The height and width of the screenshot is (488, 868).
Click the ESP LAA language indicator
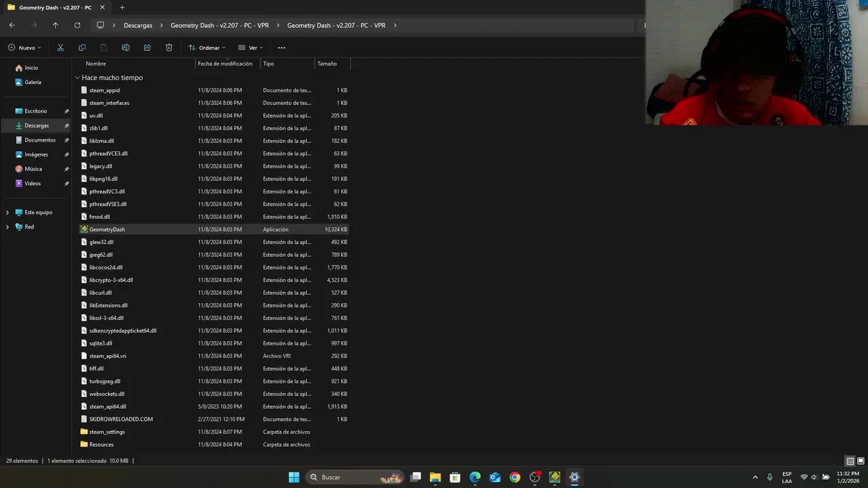coord(787,477)
